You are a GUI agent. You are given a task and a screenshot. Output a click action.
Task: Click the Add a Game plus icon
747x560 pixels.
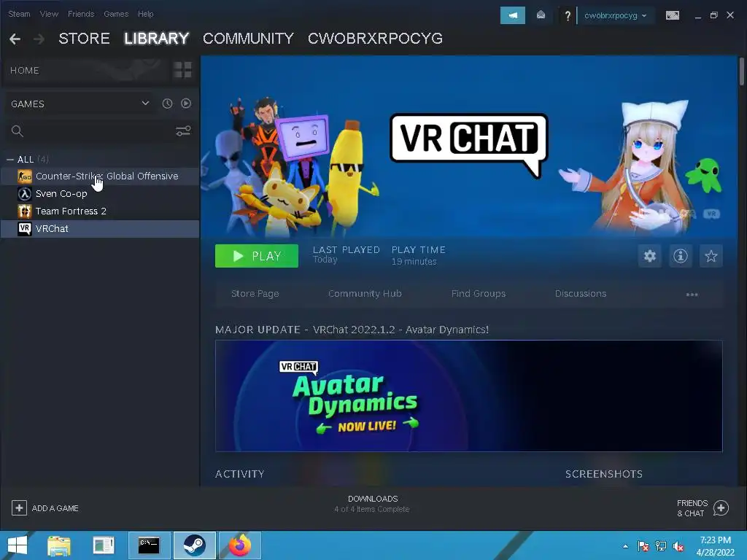19,508
